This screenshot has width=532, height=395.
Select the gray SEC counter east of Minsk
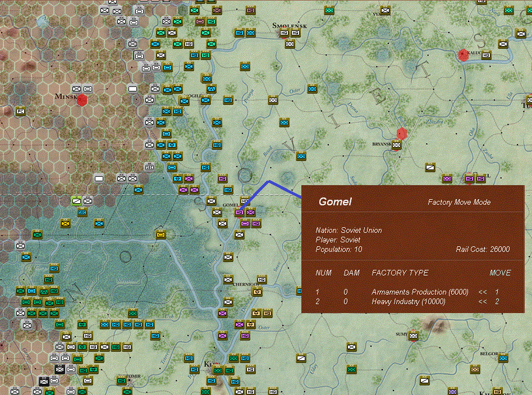150,167
